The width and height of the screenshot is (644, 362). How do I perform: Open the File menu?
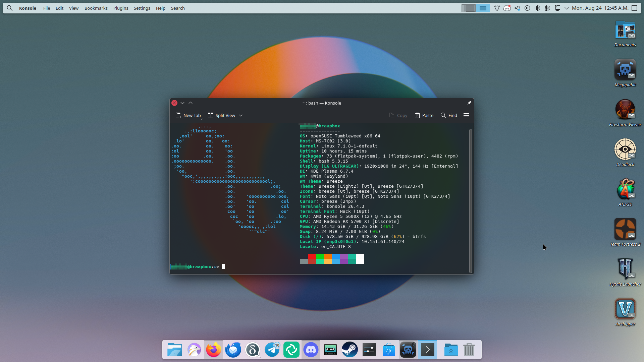pos(47,8)
